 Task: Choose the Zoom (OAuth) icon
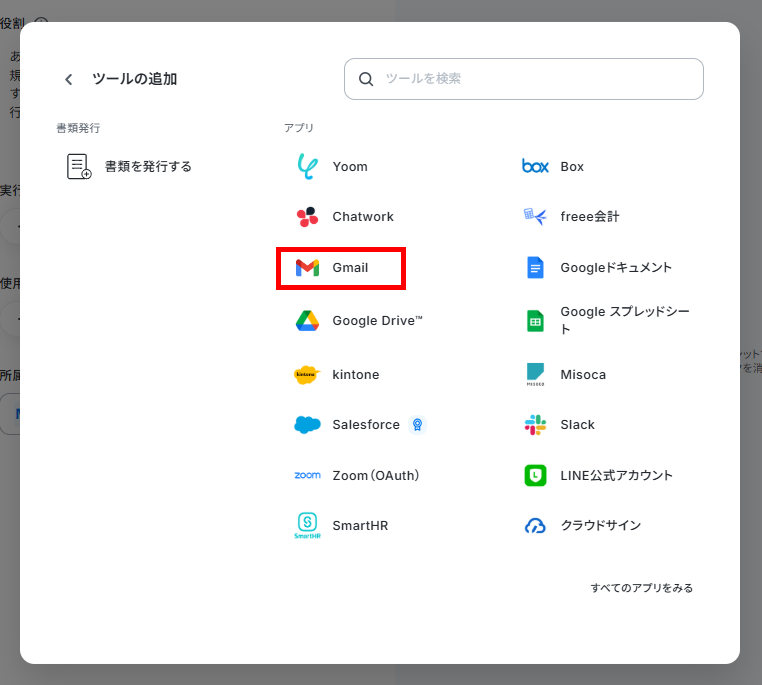coord(307,476)
